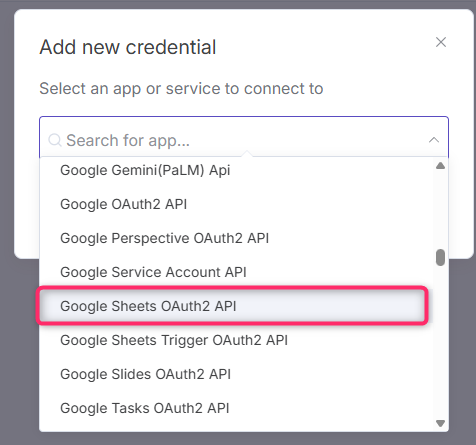Screen dimensions: 476x445
Task: Click scrollbar track below the thumb
Action: (440, 342)
